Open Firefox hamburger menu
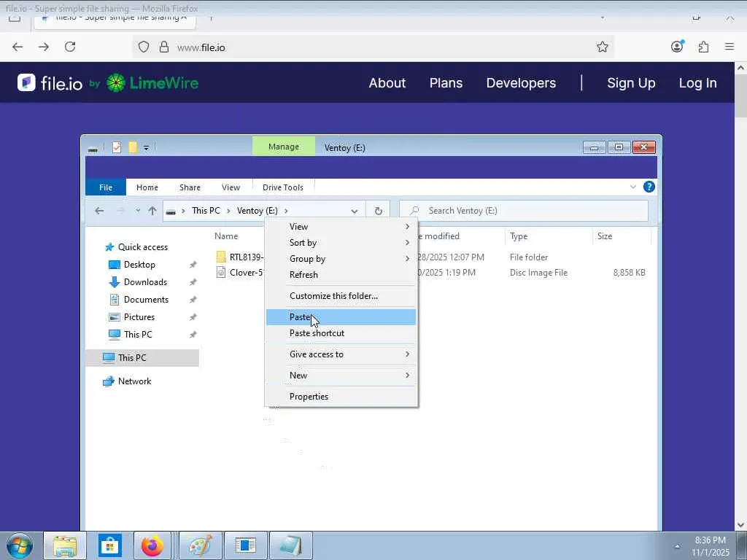Screen dimensions: 747x560 [729, 47]
